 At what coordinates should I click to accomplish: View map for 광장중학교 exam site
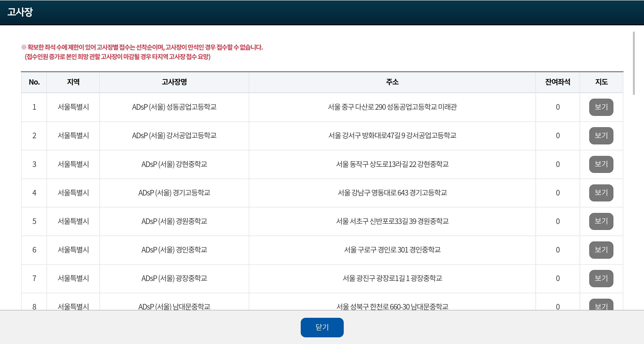tap(601, 278)
